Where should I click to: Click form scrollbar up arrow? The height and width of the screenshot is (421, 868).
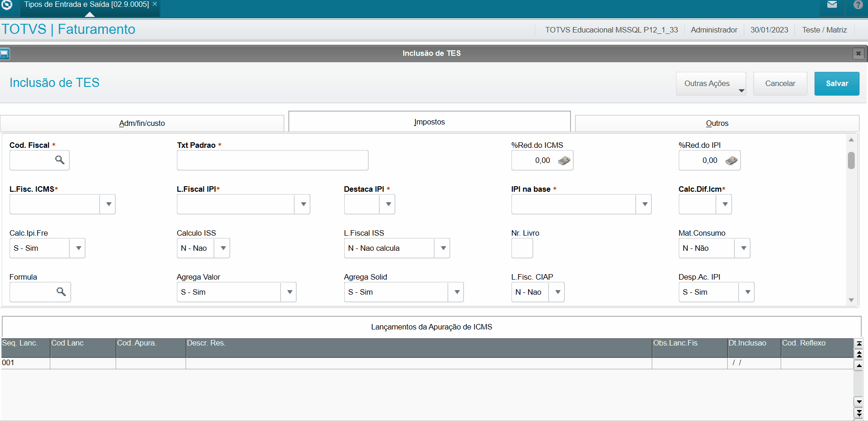(x=851, y=140)
